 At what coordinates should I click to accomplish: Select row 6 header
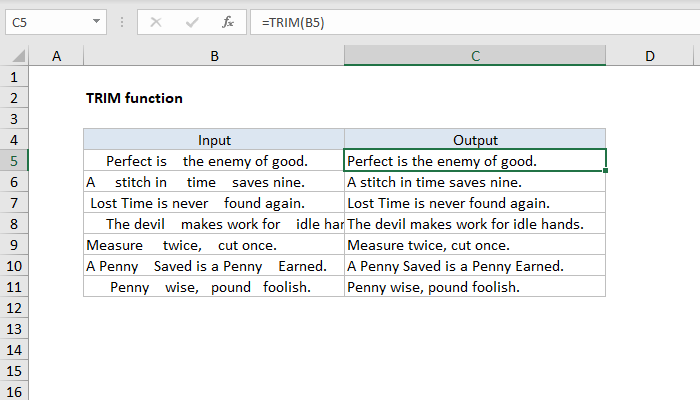pyautogui.click(x=14, y=182)
